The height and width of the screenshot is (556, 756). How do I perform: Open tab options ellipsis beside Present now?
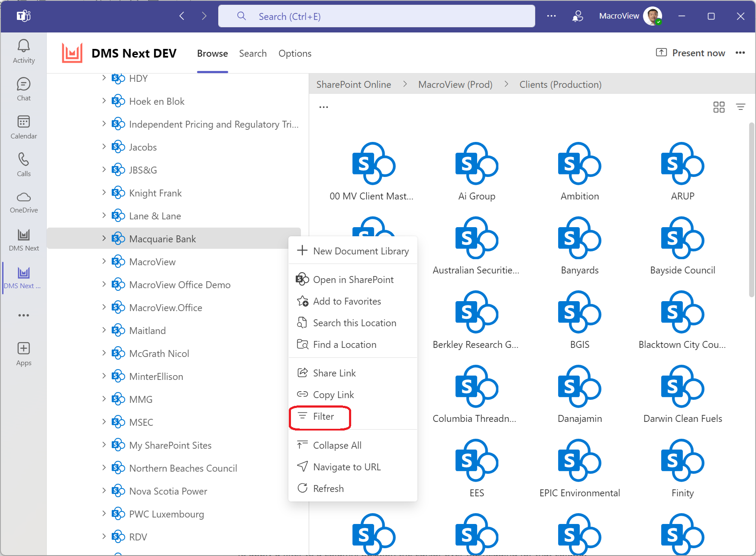[x=740, y=53]
